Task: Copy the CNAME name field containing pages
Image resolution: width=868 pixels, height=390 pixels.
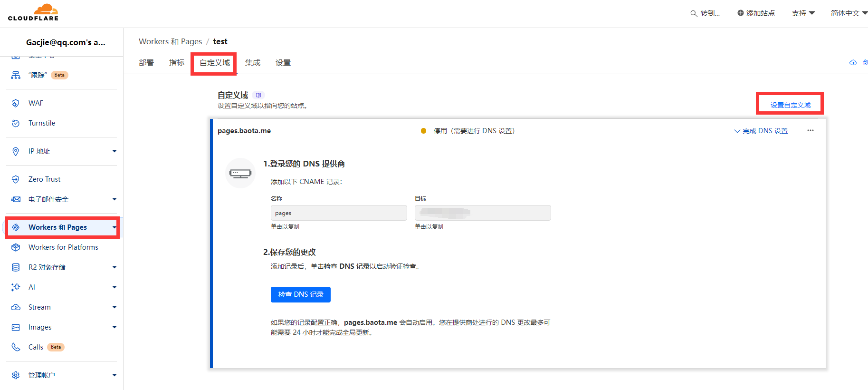Action: (x=339, y=213)
